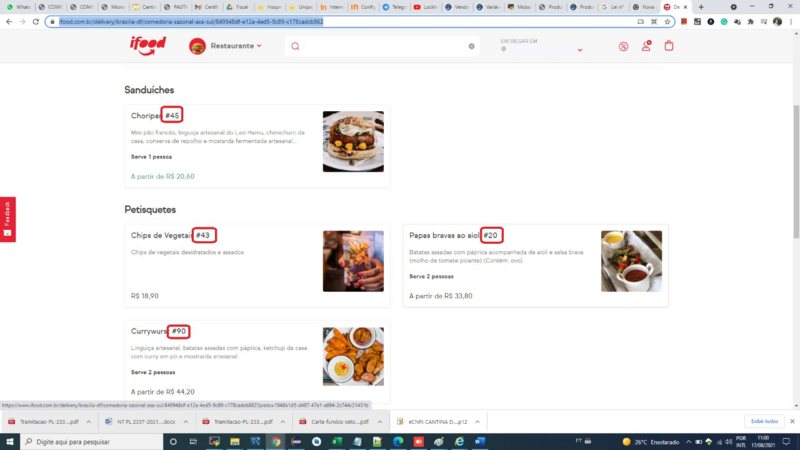Screen dimensions: 800x450
Task: Open File Explorer from the taskbar
Action: coord(235,442)
